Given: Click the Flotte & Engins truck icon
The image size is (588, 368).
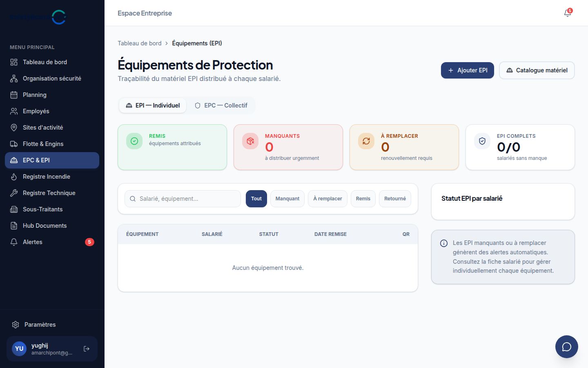Looking at the screenshot, I should coord(14,144).
